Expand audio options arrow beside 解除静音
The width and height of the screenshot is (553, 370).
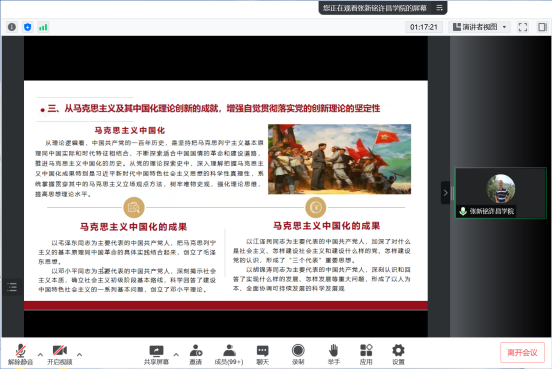pyautogui.click(x=40, y=354)
